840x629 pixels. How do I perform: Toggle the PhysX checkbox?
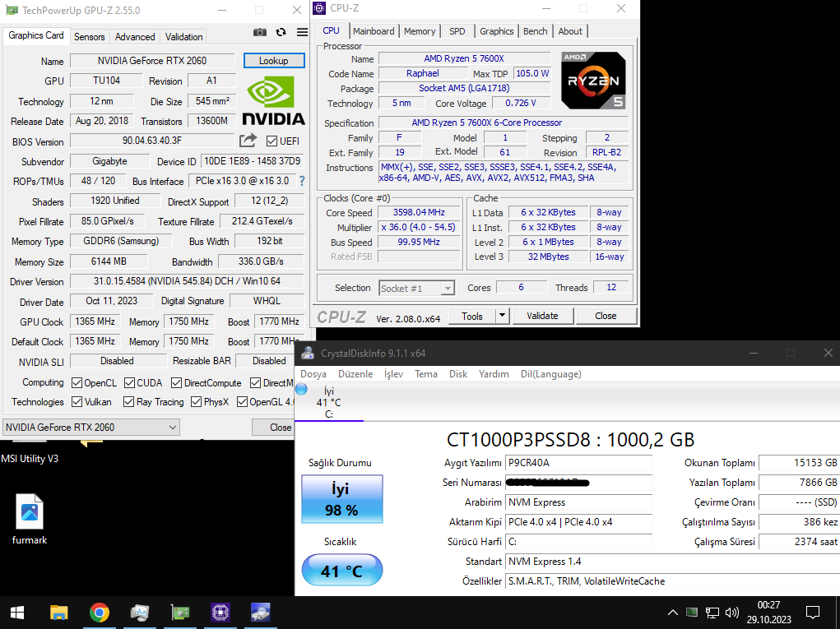[196, 401]
